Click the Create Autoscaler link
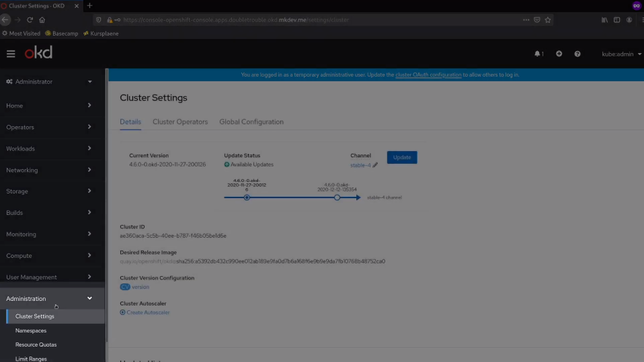 click(x=148, y=312)
